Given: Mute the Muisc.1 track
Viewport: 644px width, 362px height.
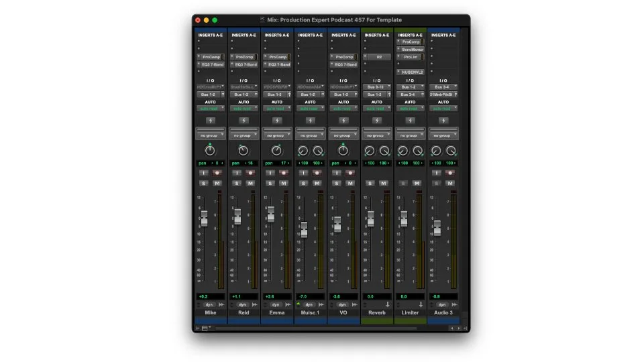Looking at the screenshot, I should point(317,183).
